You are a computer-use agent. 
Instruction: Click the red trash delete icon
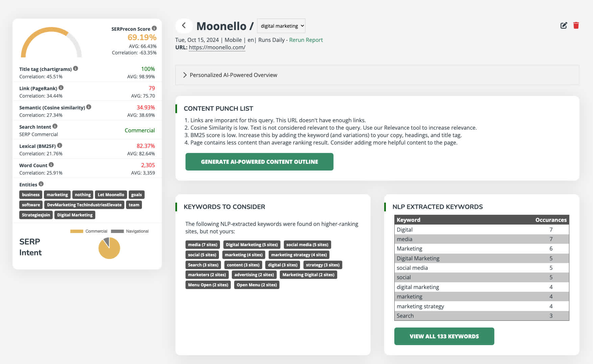click(x=576, y=25)
